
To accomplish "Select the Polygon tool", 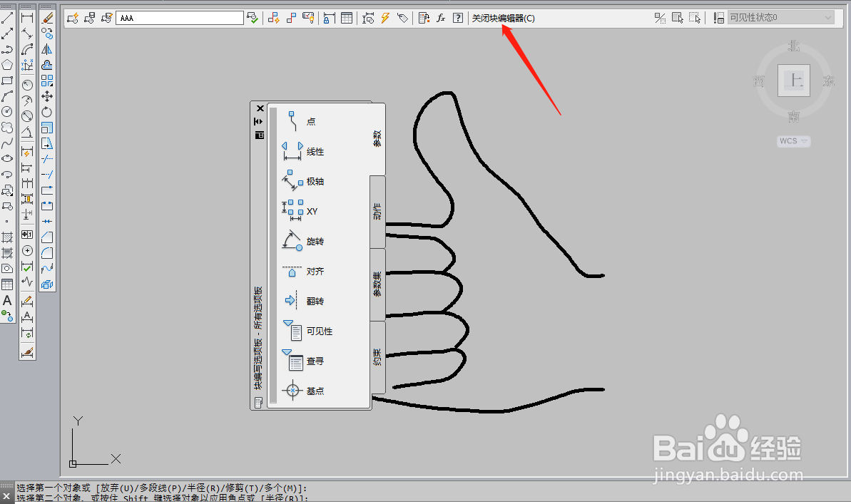I will (x=7, y=65).
